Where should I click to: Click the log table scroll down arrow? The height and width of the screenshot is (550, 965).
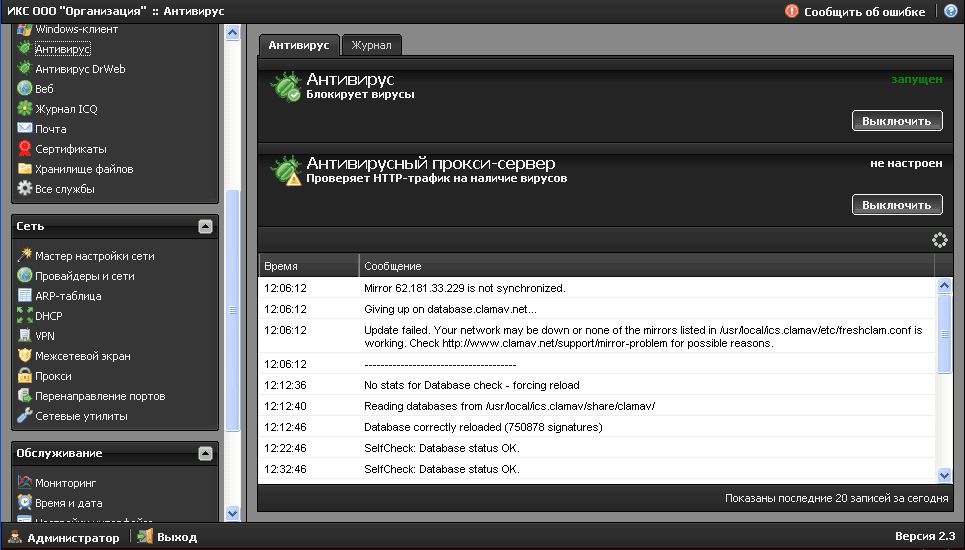pyautogui.click(x=945, y=474)
